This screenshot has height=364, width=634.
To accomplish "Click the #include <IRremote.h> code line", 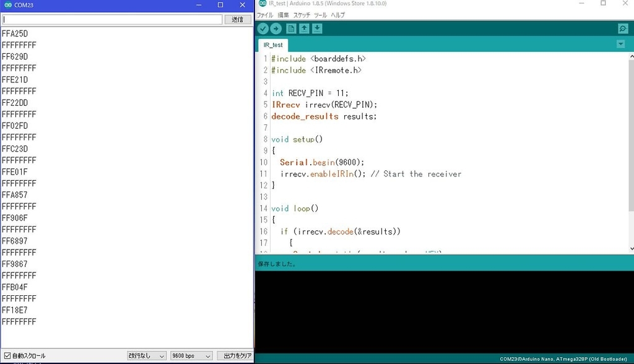I will [316, 71].
